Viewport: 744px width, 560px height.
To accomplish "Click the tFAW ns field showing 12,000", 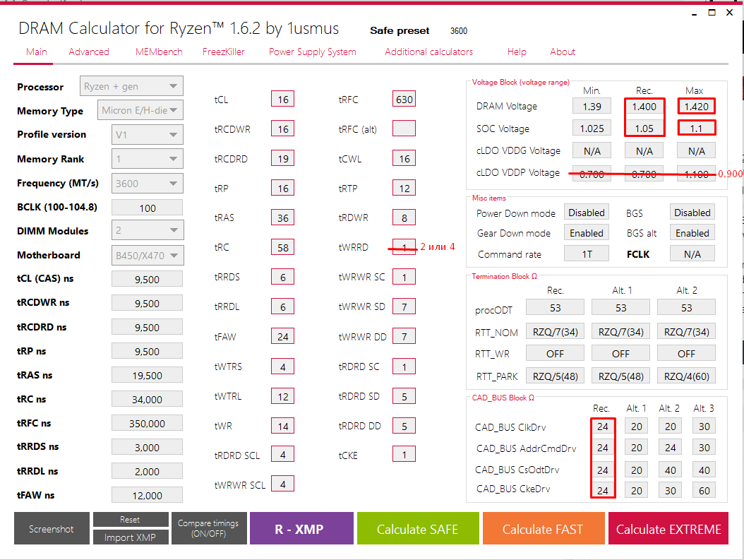I will coord(147,495).
